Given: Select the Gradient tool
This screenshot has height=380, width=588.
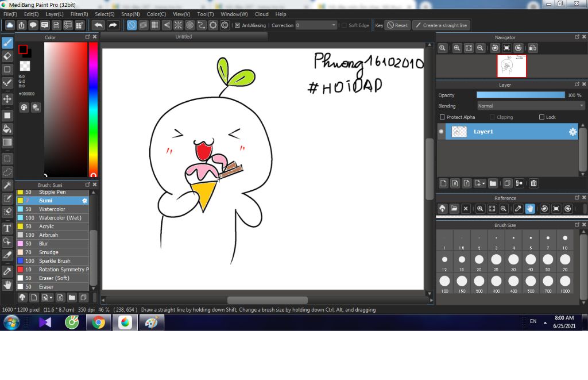Looking at the screenshot, I should 7,143.
